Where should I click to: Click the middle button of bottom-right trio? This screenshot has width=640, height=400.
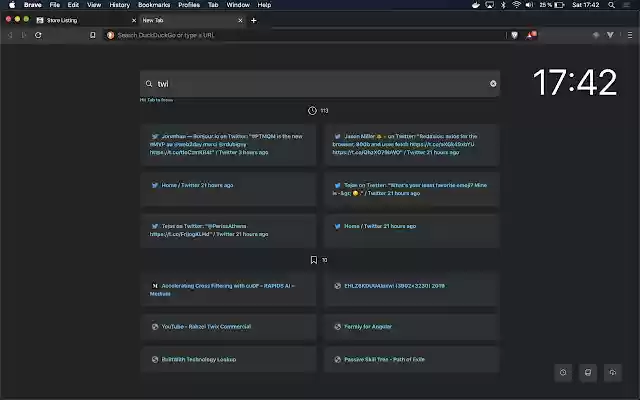[588, 372]
